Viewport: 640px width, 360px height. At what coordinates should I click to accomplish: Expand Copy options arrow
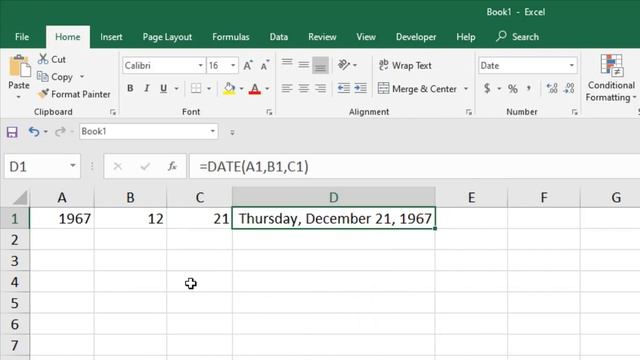coord(82,77)
